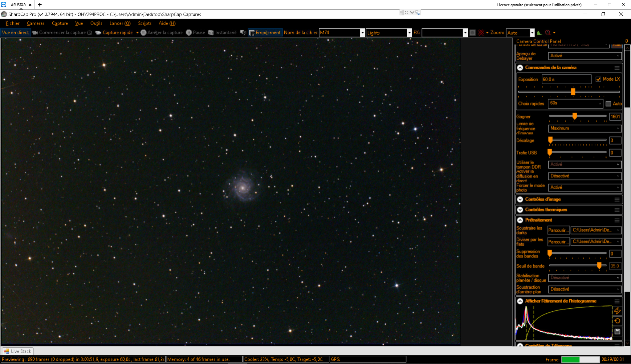Open the Capture rapide dropdown arrow
The image size is (631, 364).
[137, 33]
